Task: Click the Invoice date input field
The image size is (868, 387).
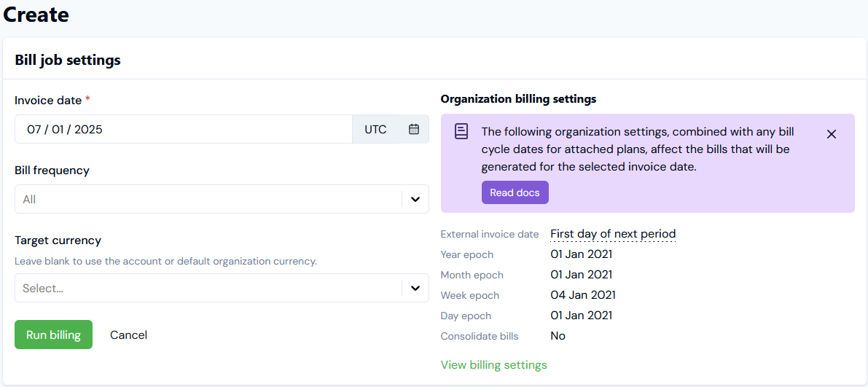Action: coord(182,130)
